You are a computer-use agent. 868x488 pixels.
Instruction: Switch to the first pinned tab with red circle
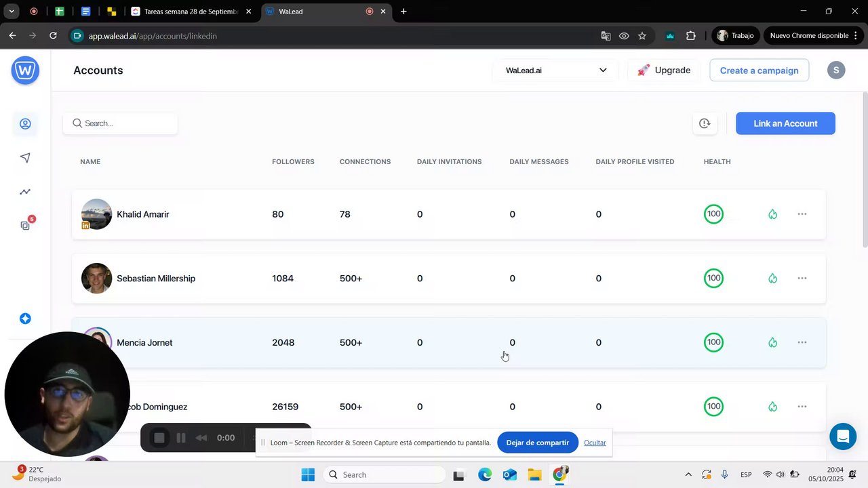[34, 12]
